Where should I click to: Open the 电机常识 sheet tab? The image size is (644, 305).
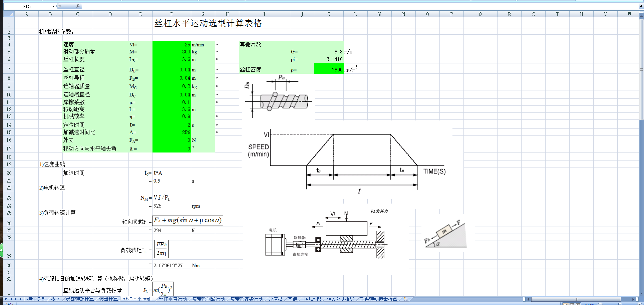pos(312,299)
